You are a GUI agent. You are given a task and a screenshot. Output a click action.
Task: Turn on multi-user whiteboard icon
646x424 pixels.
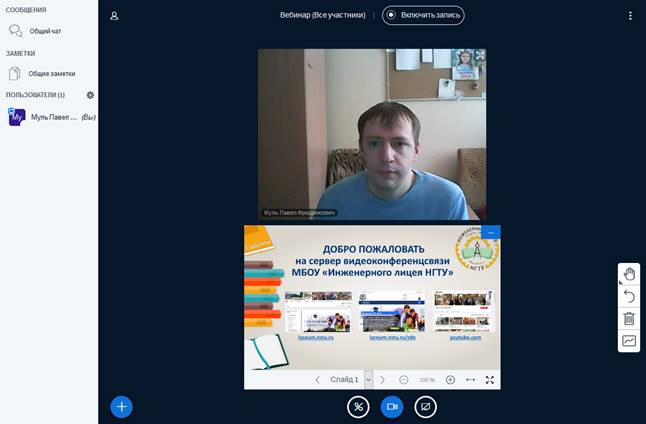[629, 341]
